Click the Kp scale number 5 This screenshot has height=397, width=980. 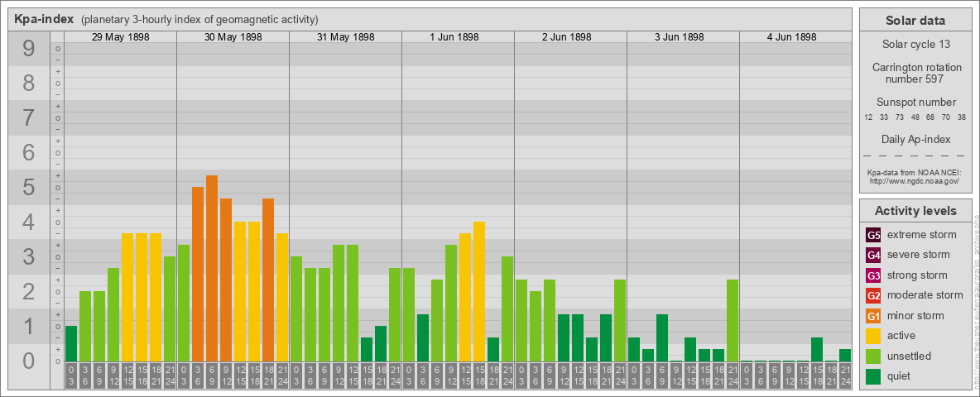point(28,187)
